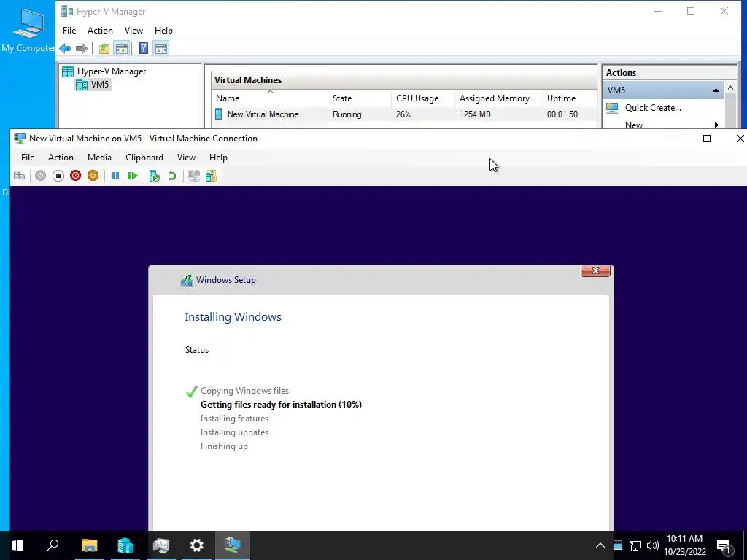Click the Running state cell
Screen dimensions: 747x560
[347, 114]
